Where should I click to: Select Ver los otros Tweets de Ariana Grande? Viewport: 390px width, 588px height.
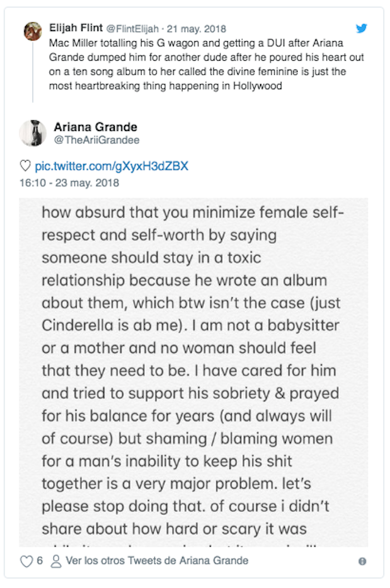click(x=157, y=560)
